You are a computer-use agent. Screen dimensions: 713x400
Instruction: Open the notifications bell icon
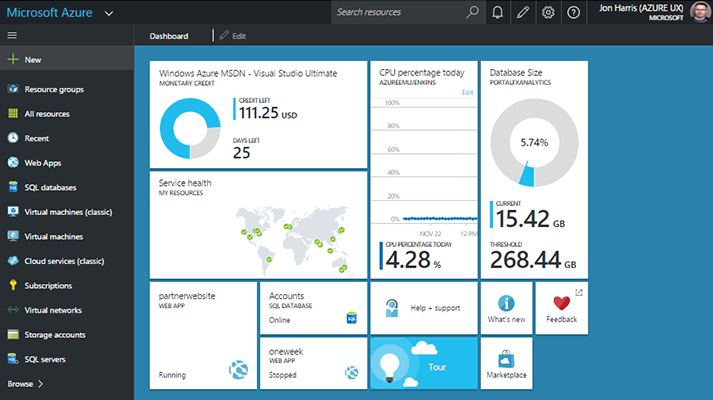pyautogui.click(x=497, y=12)
